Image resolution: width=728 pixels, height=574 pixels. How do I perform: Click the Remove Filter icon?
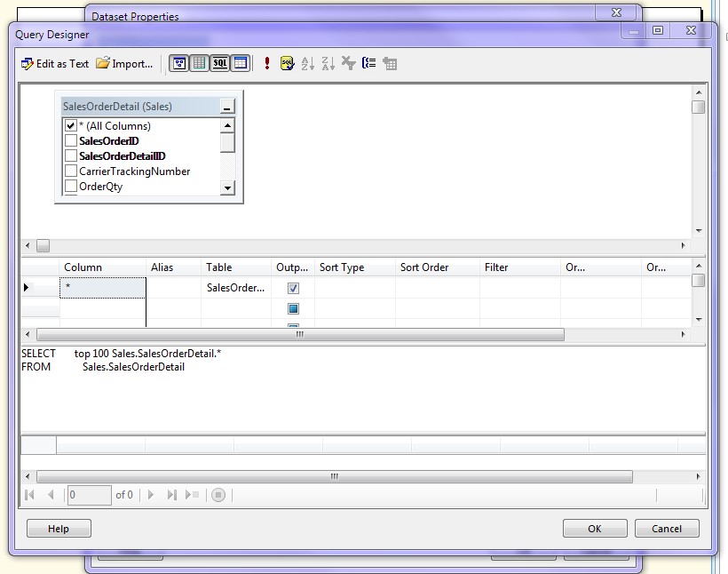point(348,63)
